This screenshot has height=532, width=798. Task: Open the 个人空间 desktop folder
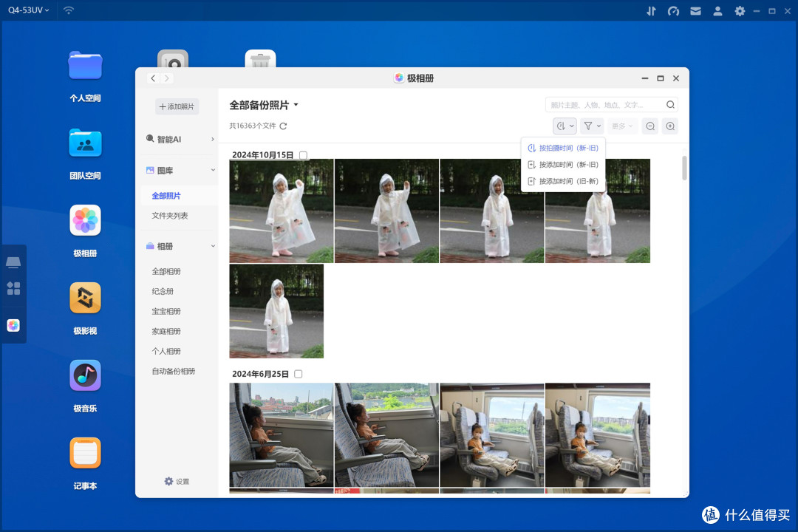point(85,66)
